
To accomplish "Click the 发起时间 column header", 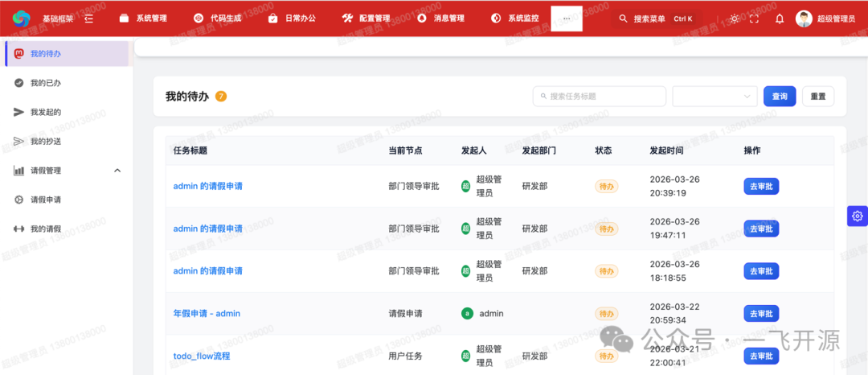I will point(666,150).
